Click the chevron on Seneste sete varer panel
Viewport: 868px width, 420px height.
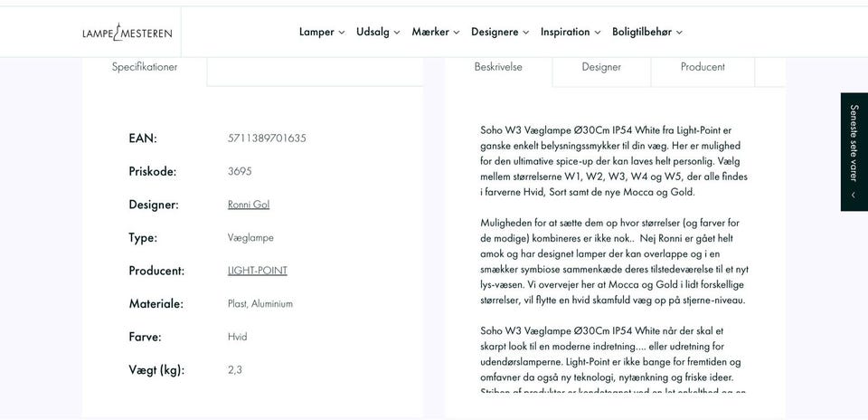pyautogui.click(x=854, y=195)
